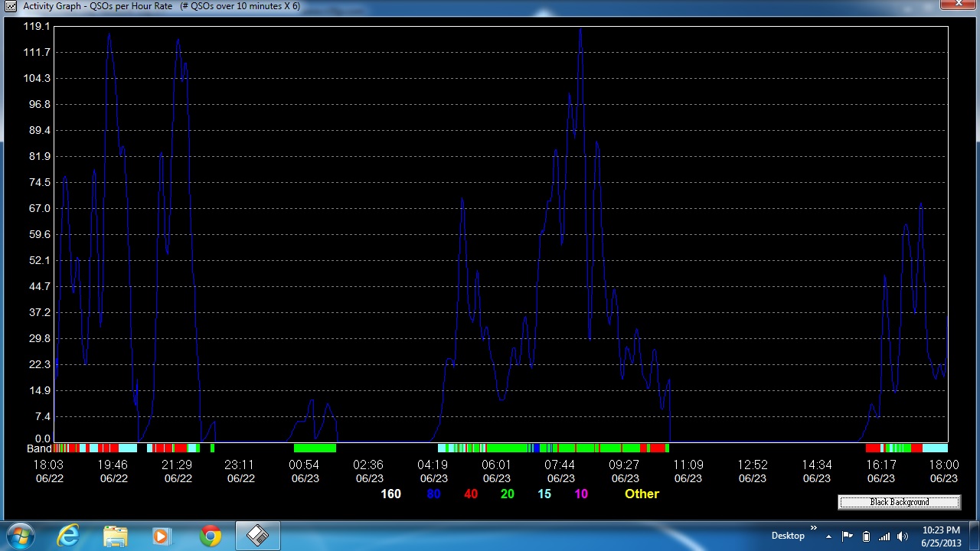Viewport: 980px width, 551px height.
Task: Launch Google Chrome from the taskbar
Action: click(x=211, y=536)
